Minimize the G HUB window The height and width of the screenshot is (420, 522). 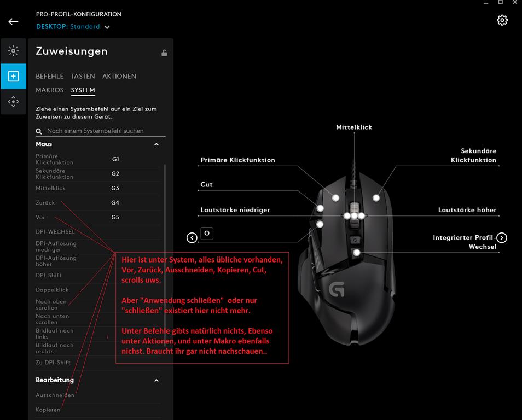coord(486,3)
